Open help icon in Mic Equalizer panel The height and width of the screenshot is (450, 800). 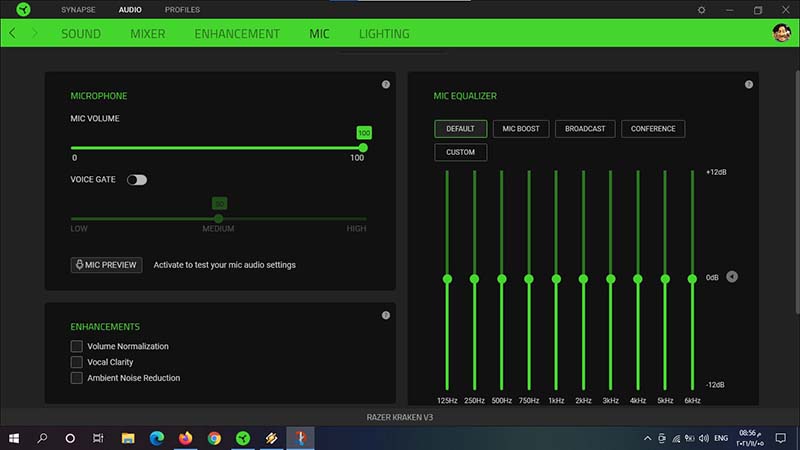click(748, 85)
